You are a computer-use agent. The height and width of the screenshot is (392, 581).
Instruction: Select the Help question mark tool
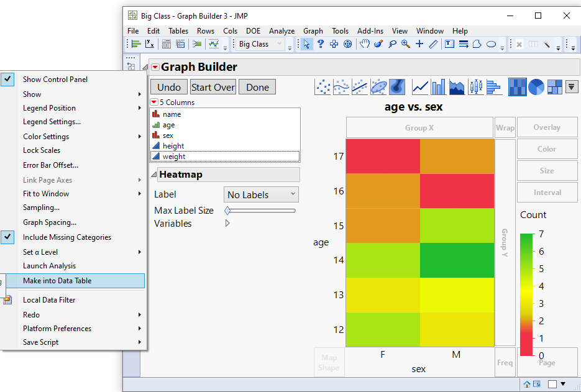coord(321,44)
